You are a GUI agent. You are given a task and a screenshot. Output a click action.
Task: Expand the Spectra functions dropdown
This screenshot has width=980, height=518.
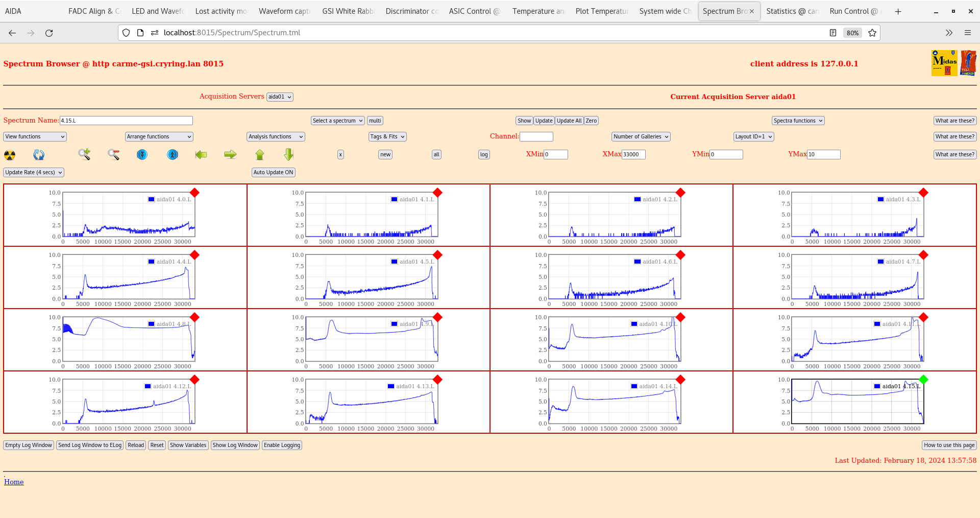(x=798, y=121)
